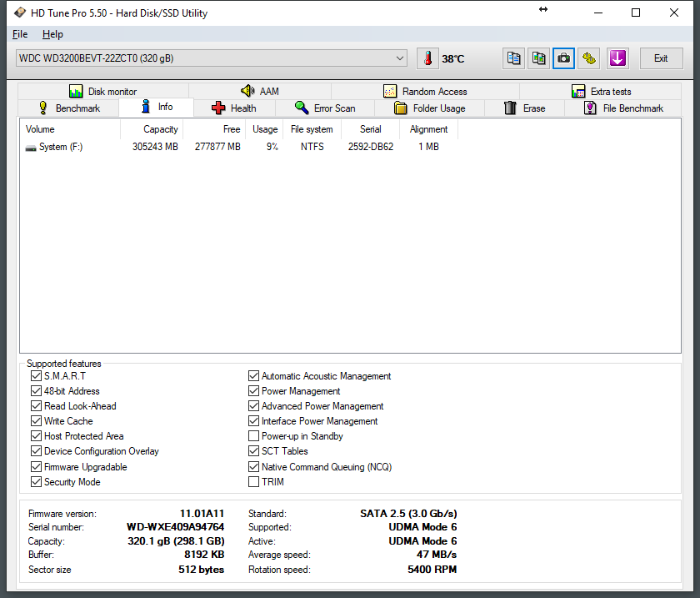700x598 pixels.
Task: Click the Exit button
Action: coord(660,58)
